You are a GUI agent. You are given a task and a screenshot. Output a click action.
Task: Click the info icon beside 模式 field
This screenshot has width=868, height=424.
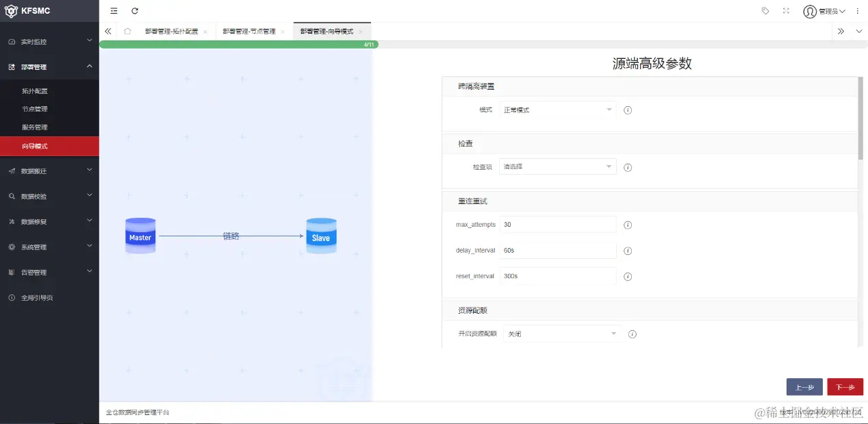pyautogui.click(x=628, y=110)
